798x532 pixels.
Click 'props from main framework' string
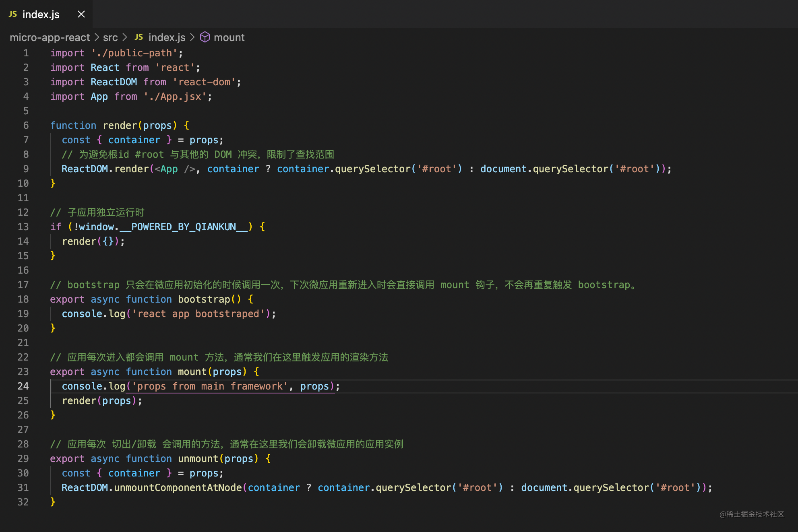[x=209, y=386]
